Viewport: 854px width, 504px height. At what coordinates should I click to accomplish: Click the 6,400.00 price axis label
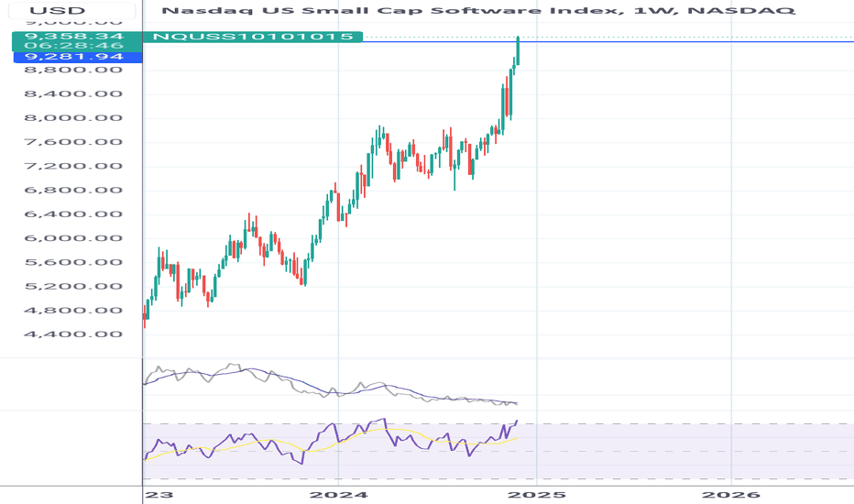(73, 214)
